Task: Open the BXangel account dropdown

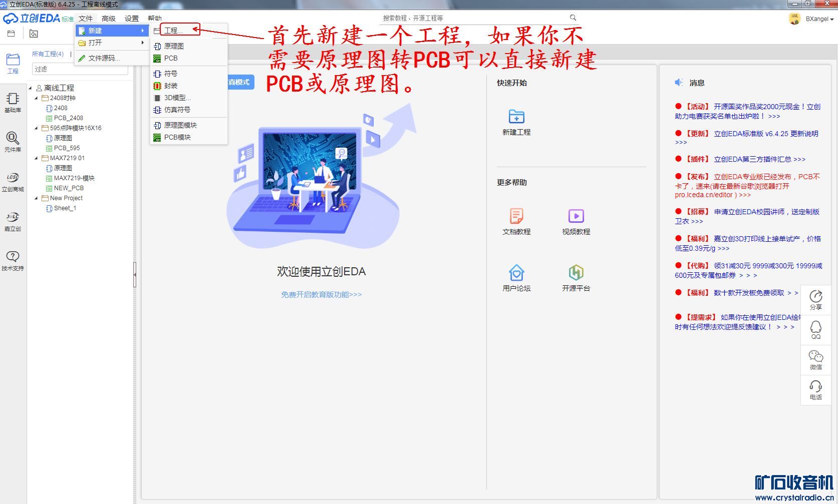Action: (x=819, y=19)
